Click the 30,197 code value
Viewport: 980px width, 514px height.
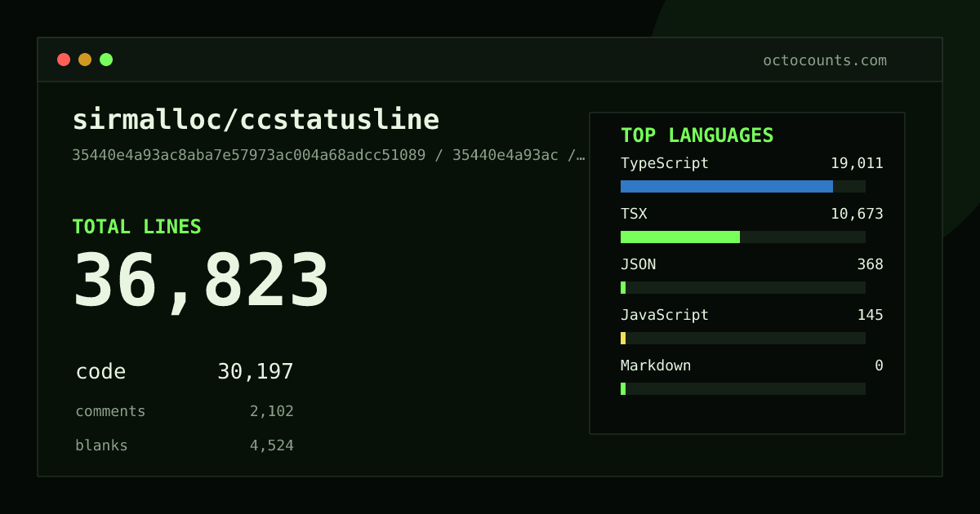256,372
